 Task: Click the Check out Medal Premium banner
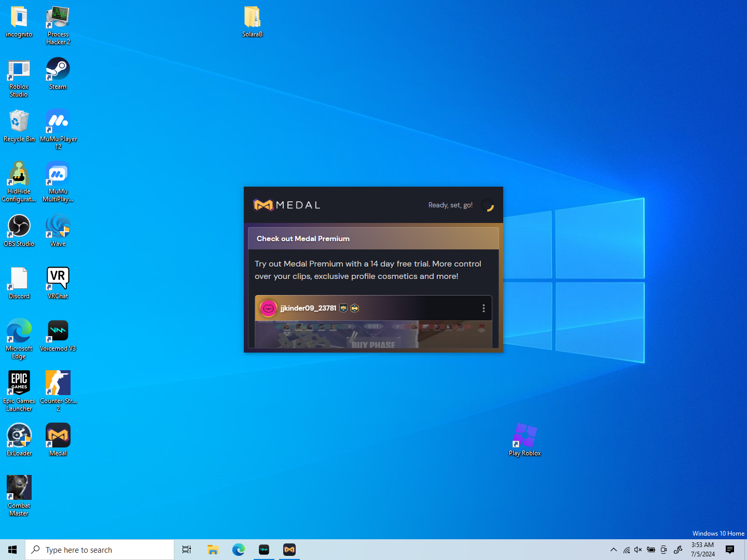[374, 239]
